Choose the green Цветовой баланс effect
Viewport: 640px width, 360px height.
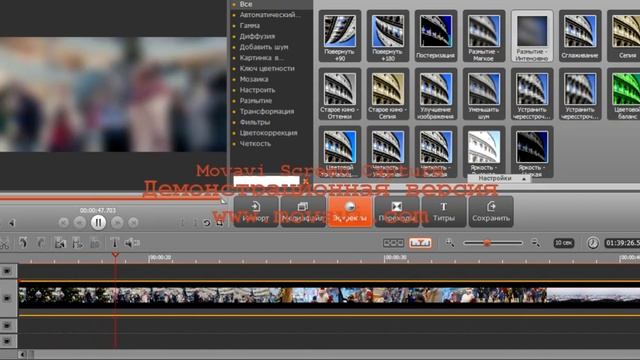pos(624,94)
